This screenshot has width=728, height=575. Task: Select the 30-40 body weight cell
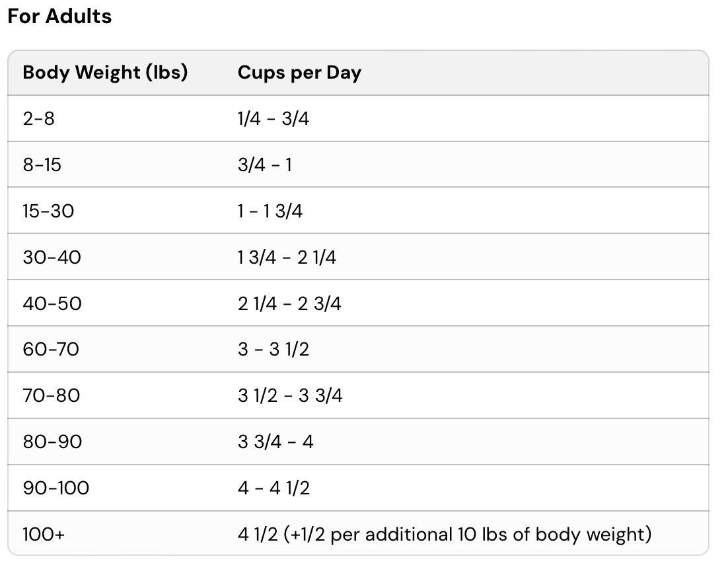(x=52, y=257)
